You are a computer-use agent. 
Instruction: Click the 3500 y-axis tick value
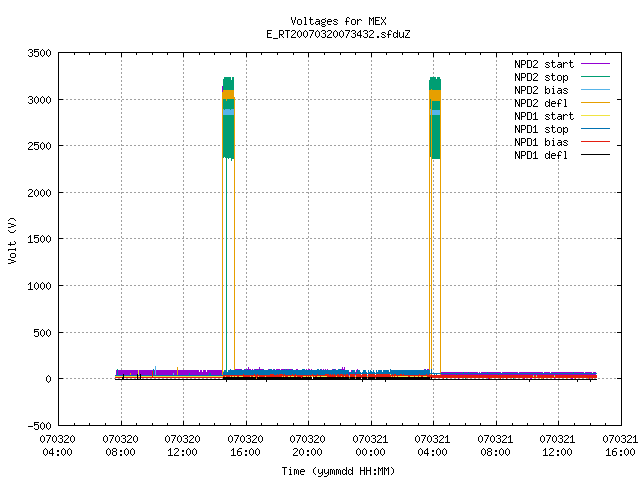tap(39, 53)
